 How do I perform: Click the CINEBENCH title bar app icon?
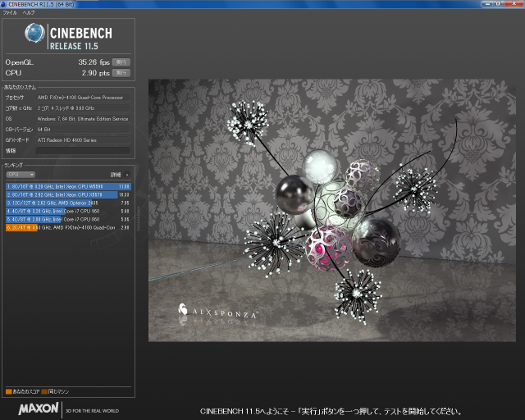[x=3, y=4]
